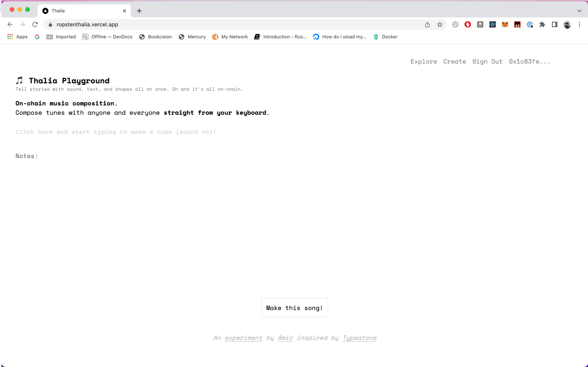This screenshot has height=367, width=588.
Task: Click the share page icon
Action: pos(427,24)
